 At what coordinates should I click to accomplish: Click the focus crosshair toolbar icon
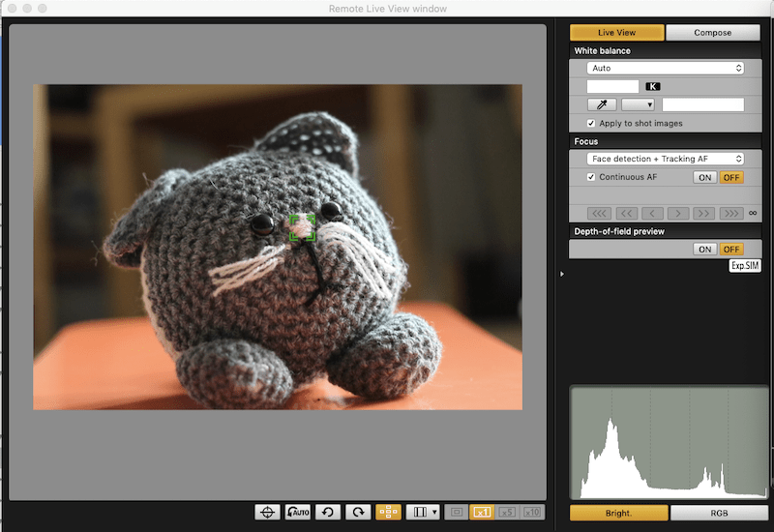point(267,513)
